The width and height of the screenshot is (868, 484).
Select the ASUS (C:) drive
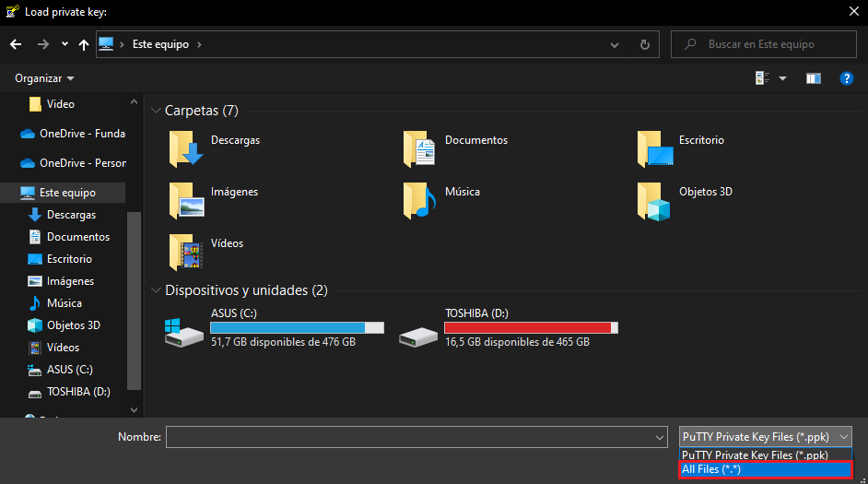275,328
